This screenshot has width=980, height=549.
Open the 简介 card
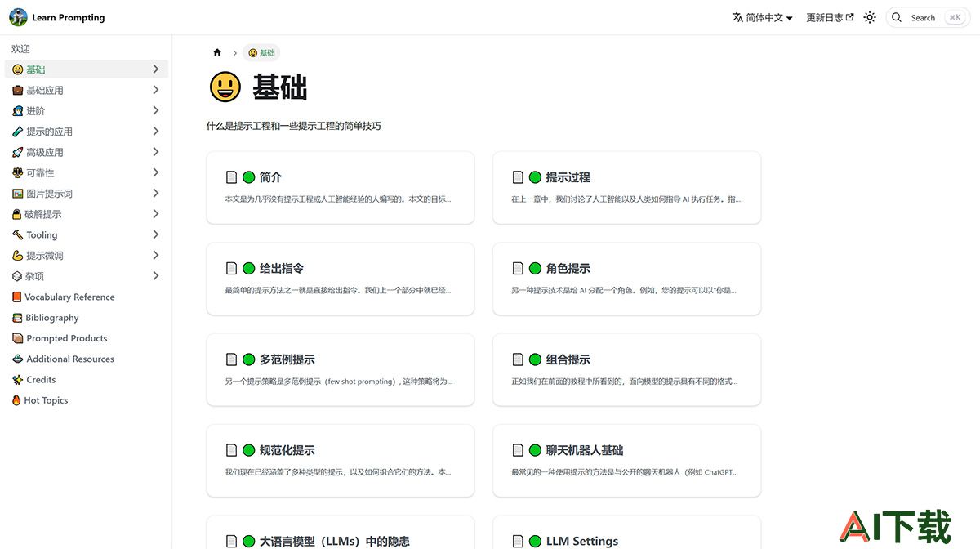coord(341,187)
